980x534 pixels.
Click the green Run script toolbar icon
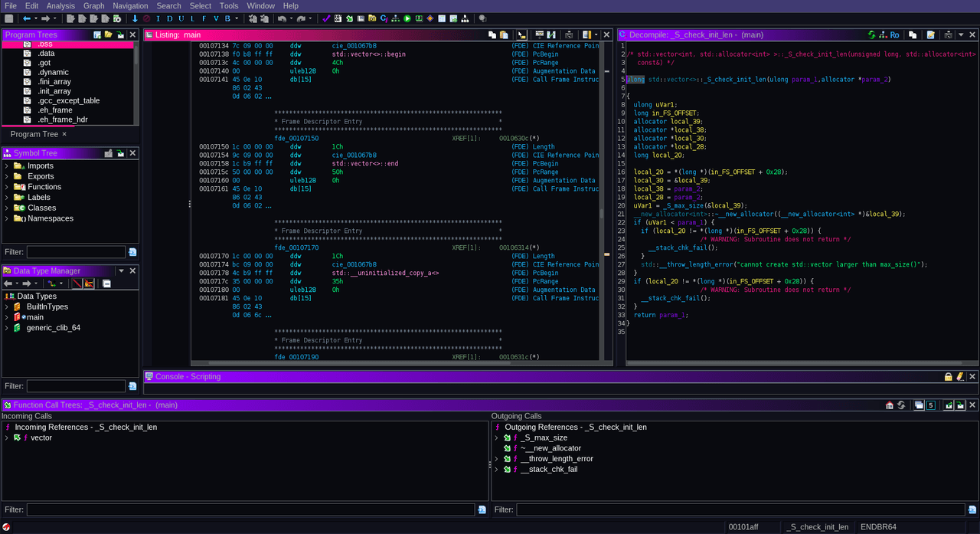[407, 18]
